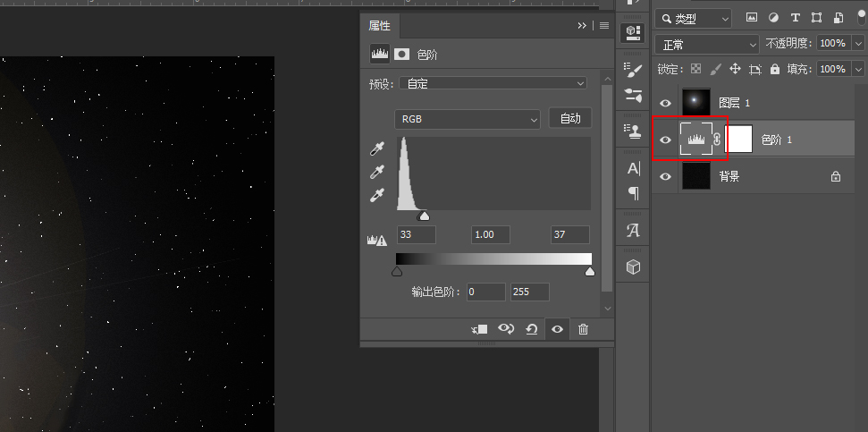Click the shadow input field 33
Screen dimensions: 868x432
tap(417, 235)
